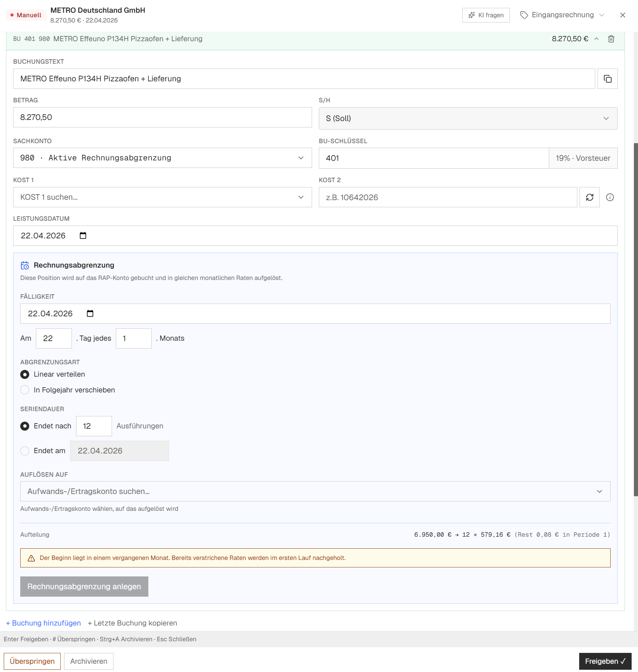
Task: Click the 19% · Vorsteuer label
Action: pyautogui.click(x=583, y=158)
